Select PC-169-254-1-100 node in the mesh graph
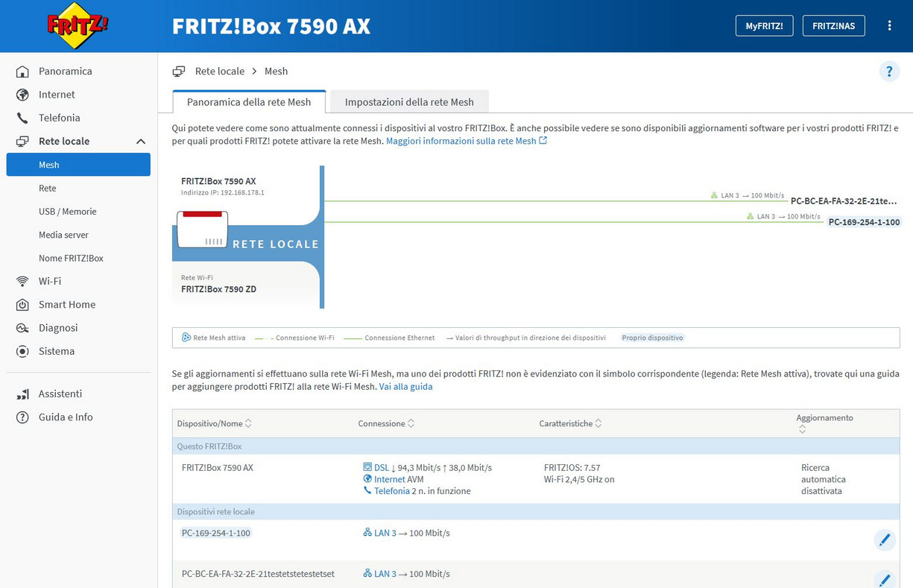Viewport: 913px width, 588px height. tap(865, 222)
